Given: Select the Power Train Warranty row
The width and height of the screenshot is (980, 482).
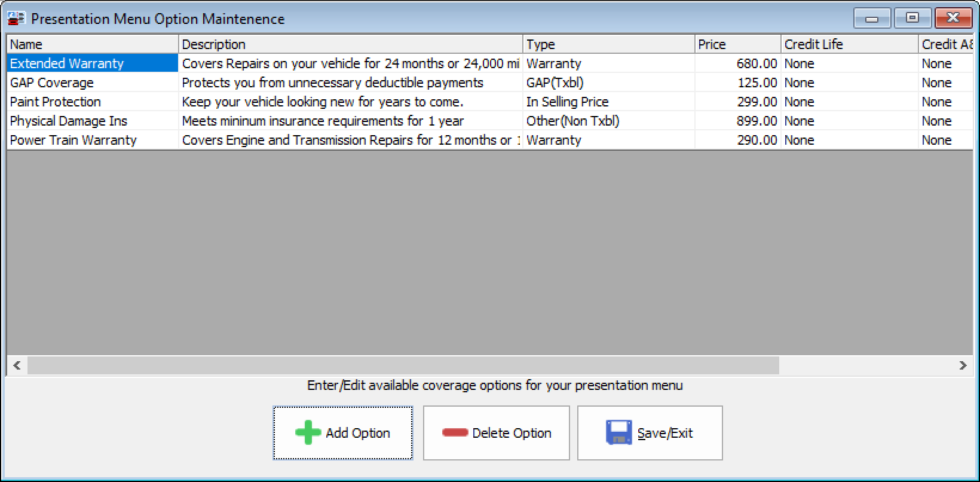Looking at the screenshot, I should click(73, 140).
